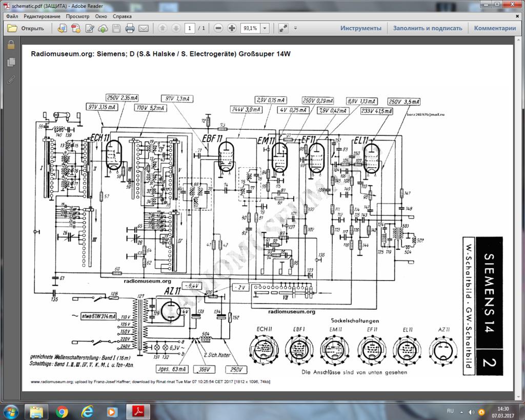Screen dimensions: 525x420
Task: Print the document using printer icon
Action: [130, 29]
